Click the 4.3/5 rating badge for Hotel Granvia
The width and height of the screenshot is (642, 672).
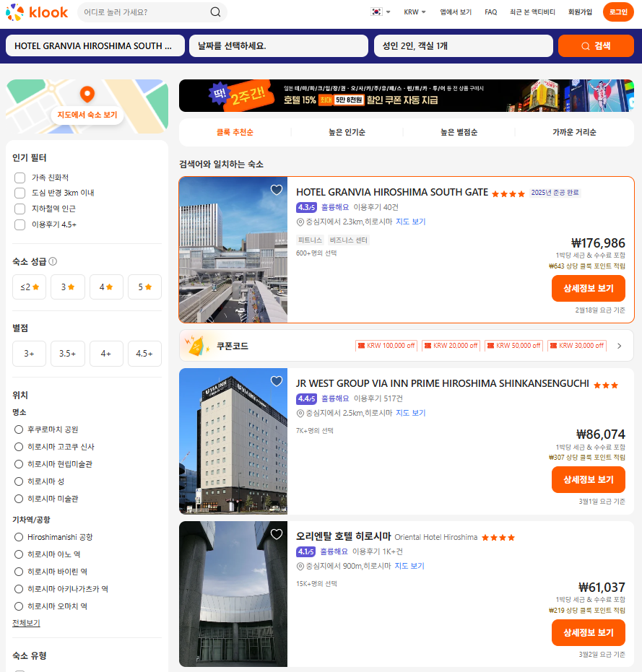pyautogui.click(x=306, y=207)
